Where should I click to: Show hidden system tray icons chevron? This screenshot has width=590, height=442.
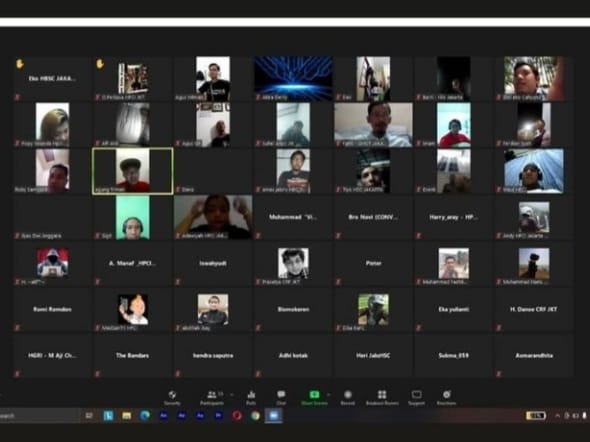558,416
